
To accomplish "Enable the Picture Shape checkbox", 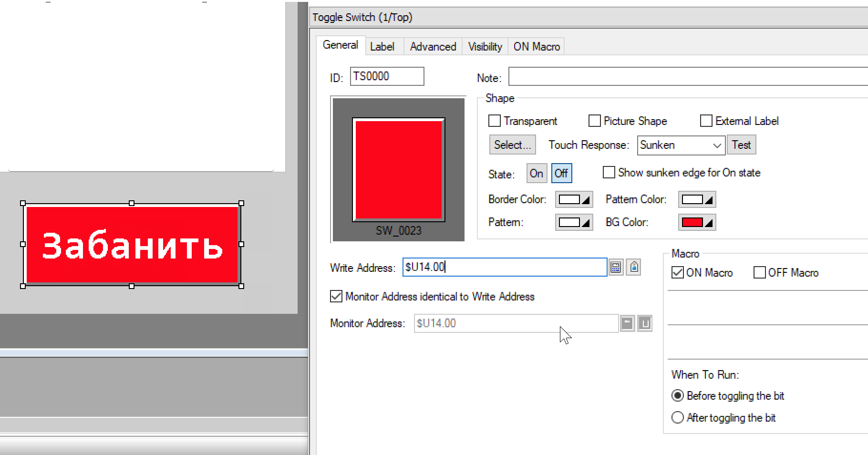I will point(595,121).
